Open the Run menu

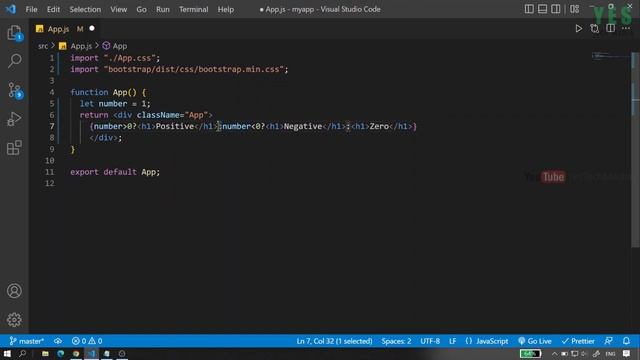(162, 9)
